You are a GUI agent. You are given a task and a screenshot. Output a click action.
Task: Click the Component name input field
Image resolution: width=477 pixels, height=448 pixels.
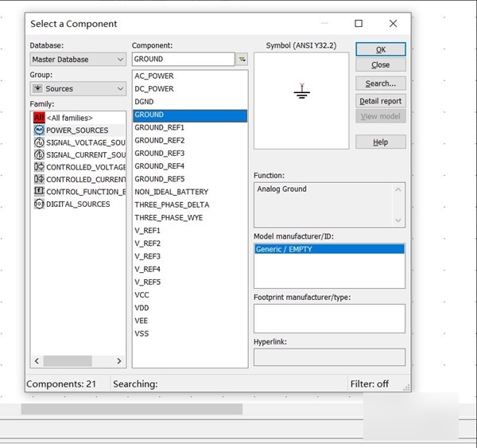tap(183, 59)
